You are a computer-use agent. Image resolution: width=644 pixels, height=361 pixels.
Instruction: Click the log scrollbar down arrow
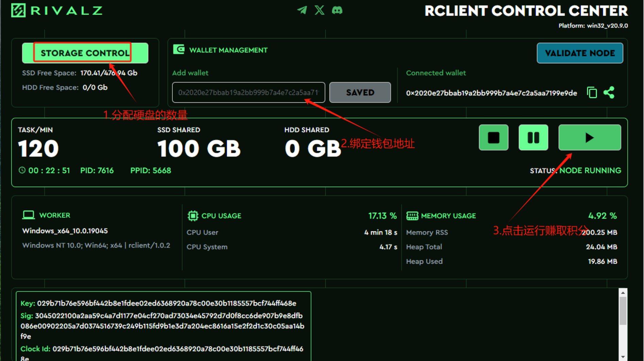pos(623,357)
